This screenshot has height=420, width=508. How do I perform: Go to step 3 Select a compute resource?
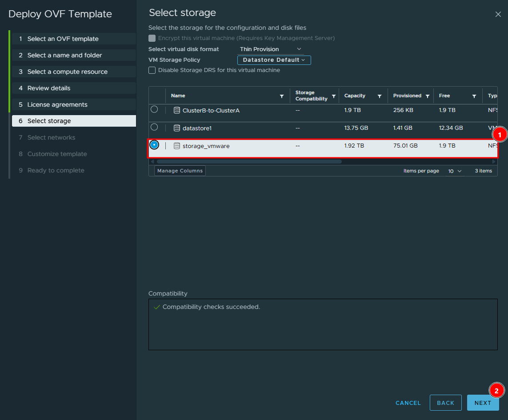coord(74,72)
